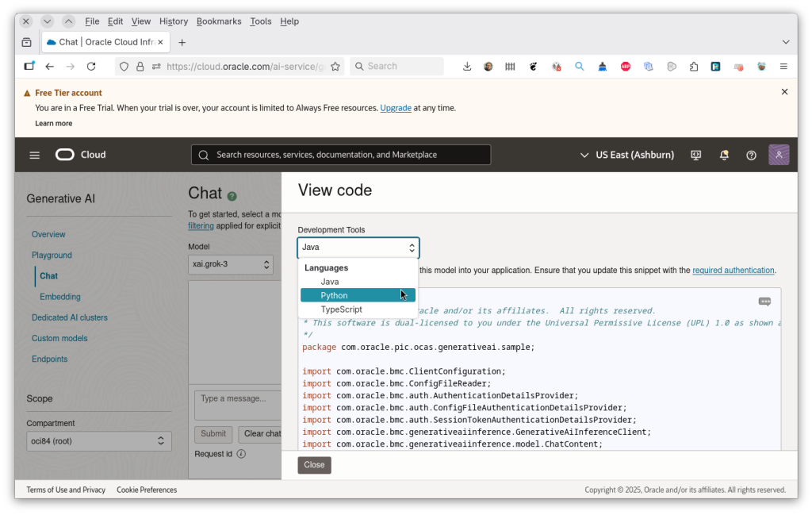This screenshot has height=515, width=812.
Task: Click the Adblock Plus extension icon
Action: (x=626, y=67)
